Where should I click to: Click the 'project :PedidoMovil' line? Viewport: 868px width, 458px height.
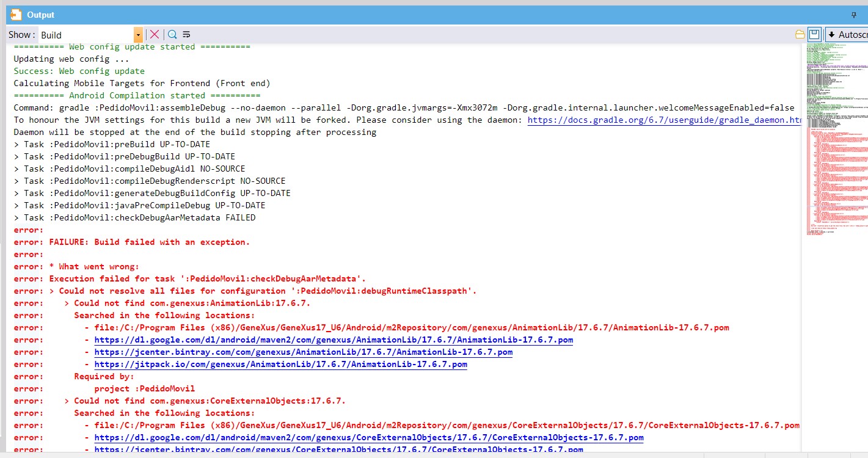click(104, 388)
